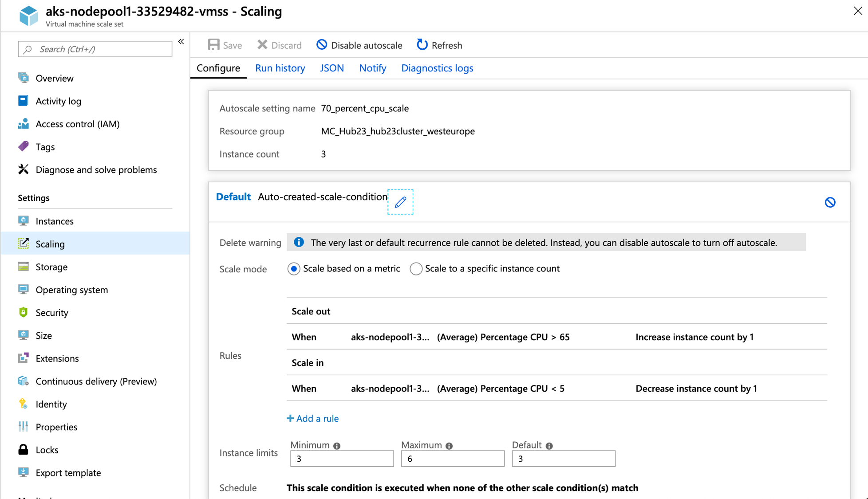Click the Auto-created-scale-condition name
The width and height of the screenshot is (868, 499).
click(323, 196)
